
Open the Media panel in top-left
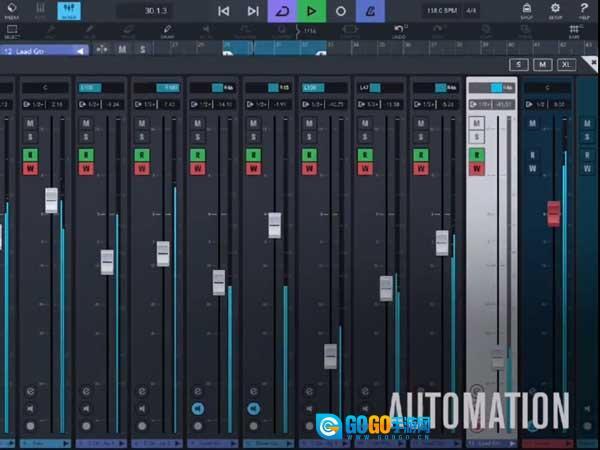(x=11, y=11)
